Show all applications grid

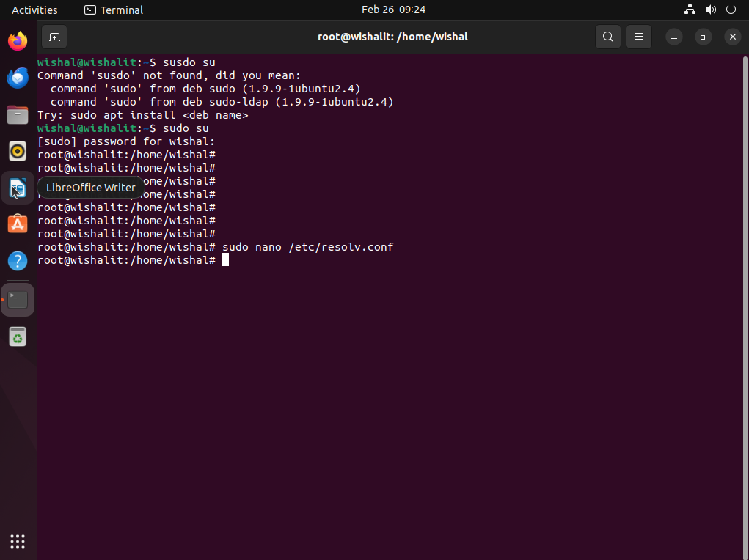pyautogui.click(x=18, y=542)
